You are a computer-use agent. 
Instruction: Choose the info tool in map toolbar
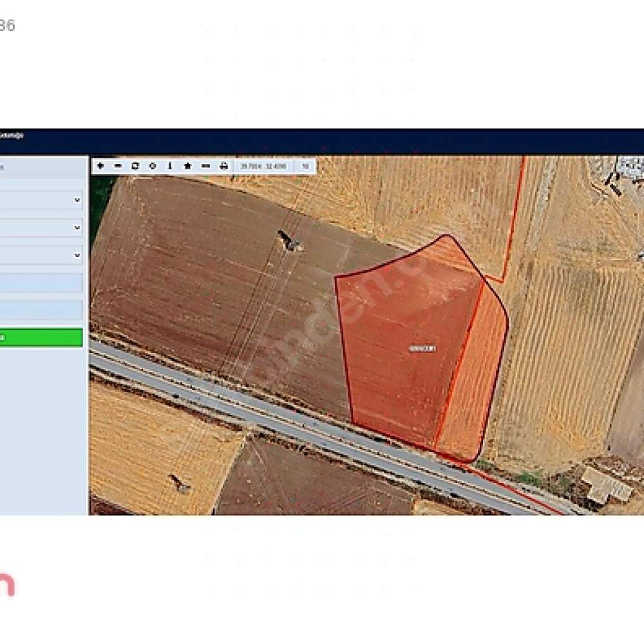point(170,166)
